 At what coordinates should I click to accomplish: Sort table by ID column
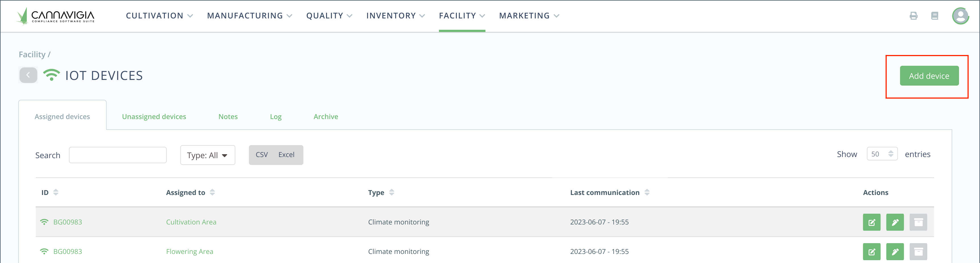(56, 192)
